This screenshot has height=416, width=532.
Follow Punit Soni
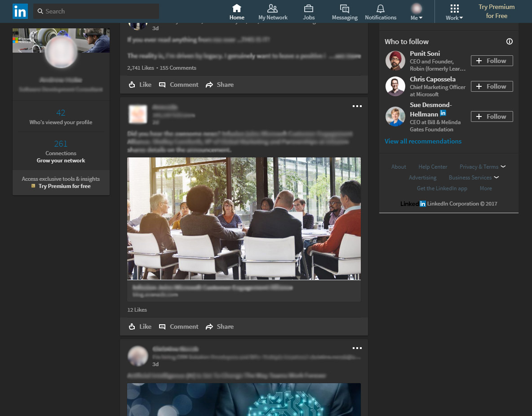[x=492, y=61]
